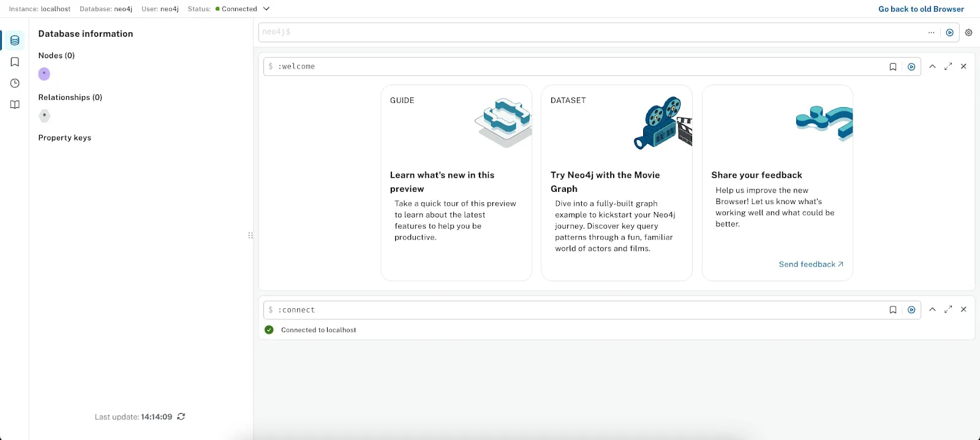Viewport: 980px width, 440px height.
Task: Collapse the :welcome frame
Action: [932, 66]
